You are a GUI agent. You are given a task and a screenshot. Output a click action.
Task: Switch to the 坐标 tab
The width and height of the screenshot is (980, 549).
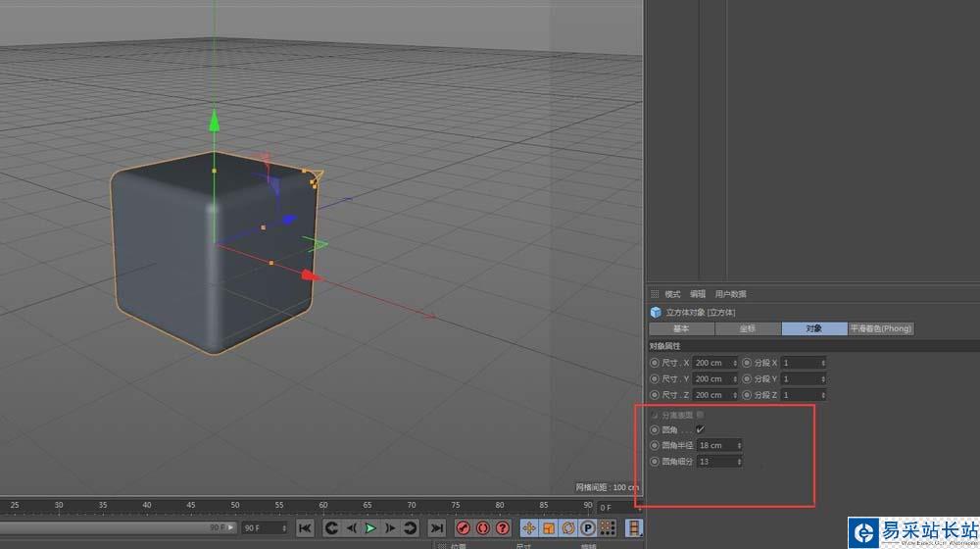[748, 328]
